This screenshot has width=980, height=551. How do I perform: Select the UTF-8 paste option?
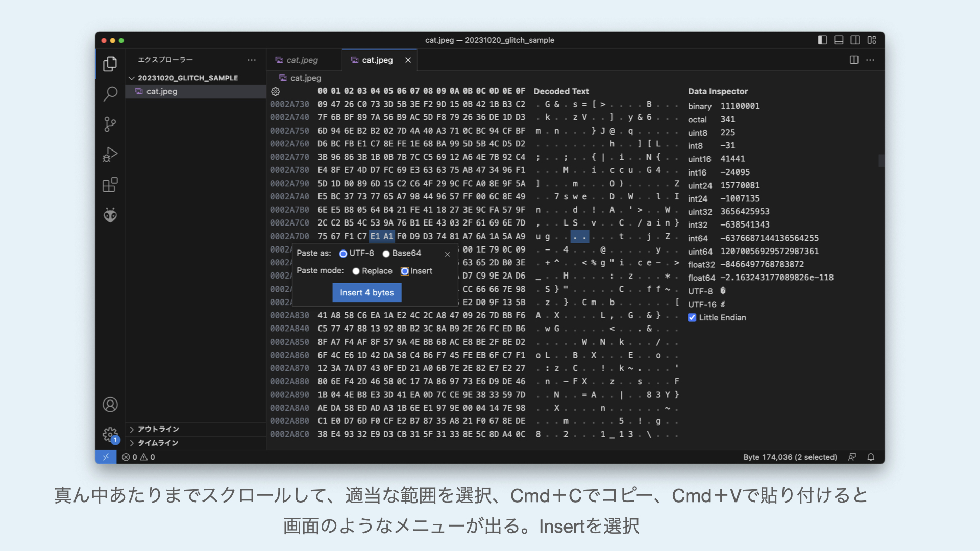[344, 254]
